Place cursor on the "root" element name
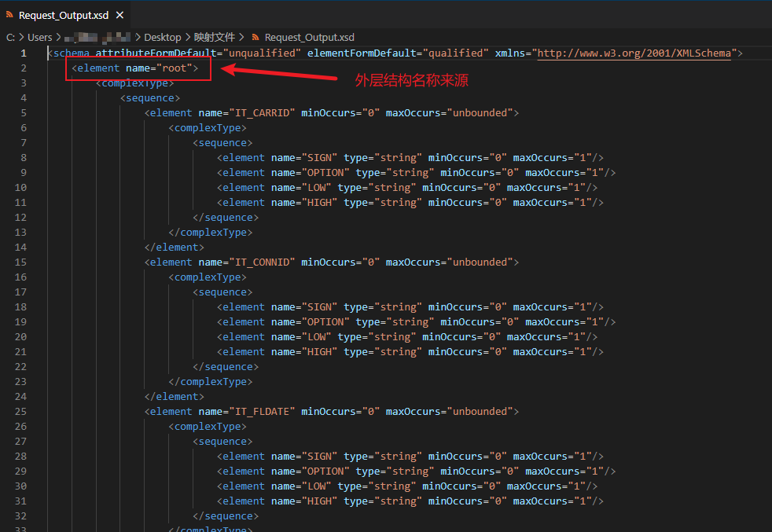The height and width of the screenshot is (532, 772). point(175,68)
